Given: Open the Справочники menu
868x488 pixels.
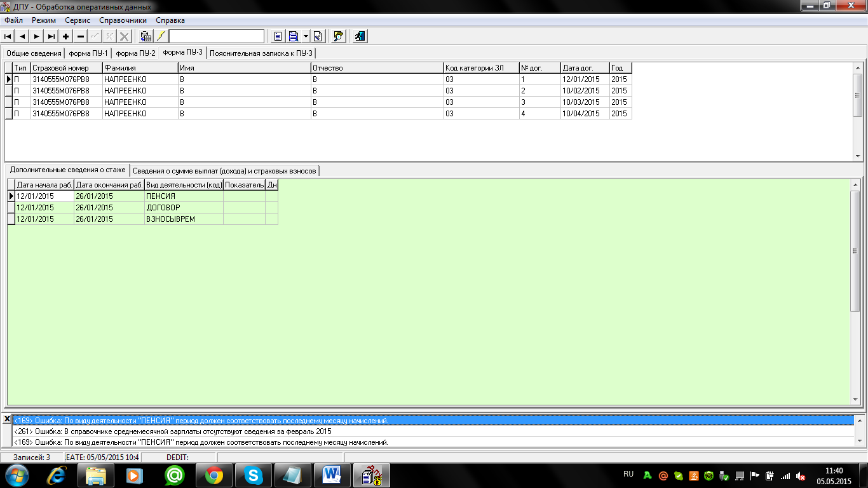Looking at the screenshot, I should (123, 20).
